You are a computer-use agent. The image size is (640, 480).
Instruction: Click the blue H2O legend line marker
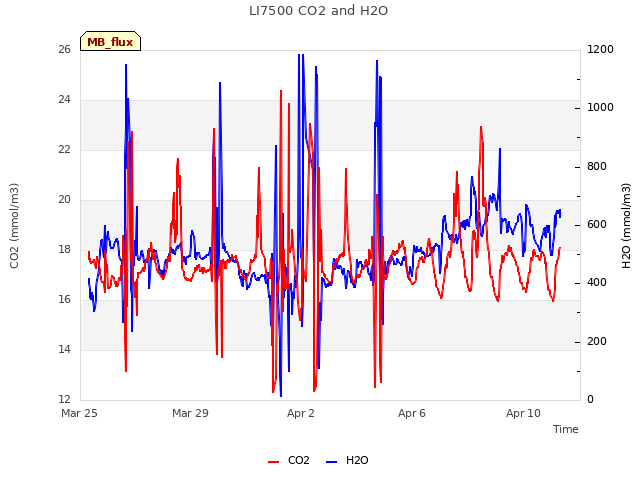coord(332,462)
